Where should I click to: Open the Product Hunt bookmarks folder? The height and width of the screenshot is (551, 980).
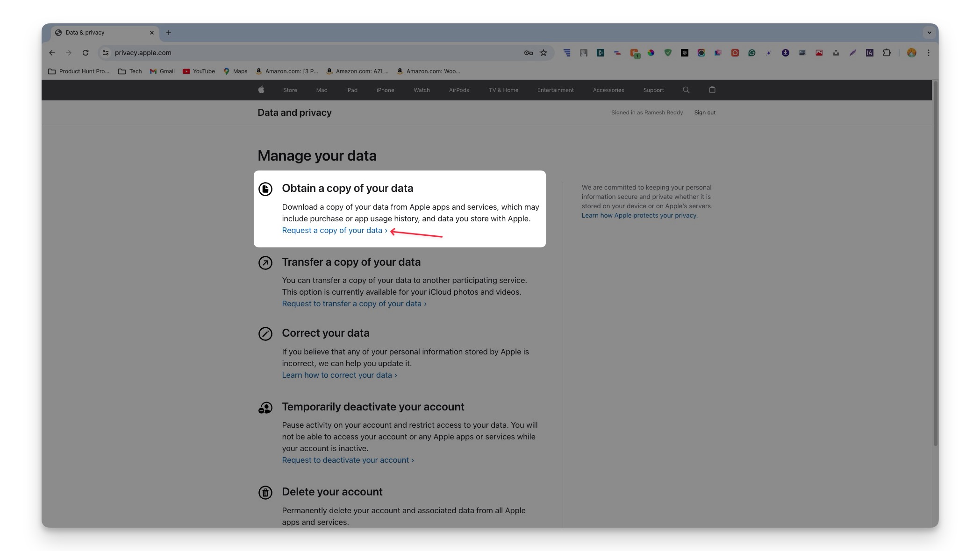79,71
